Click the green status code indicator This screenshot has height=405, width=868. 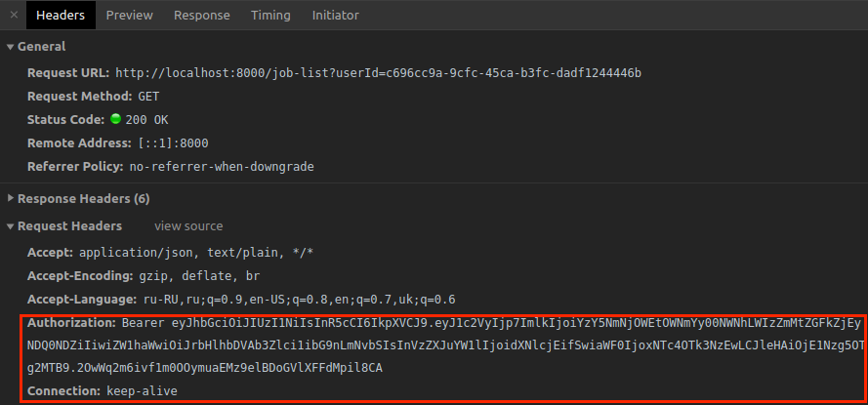(x=115, y=120)
